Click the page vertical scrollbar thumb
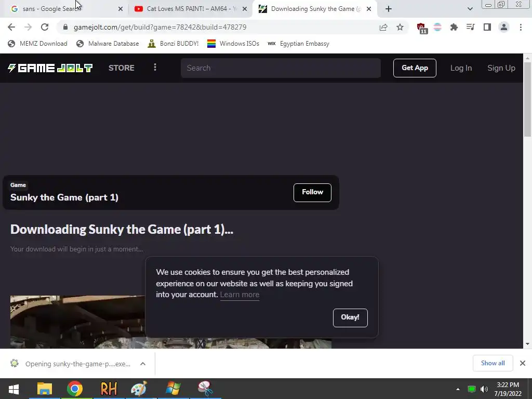 click(x=527, y=99)
